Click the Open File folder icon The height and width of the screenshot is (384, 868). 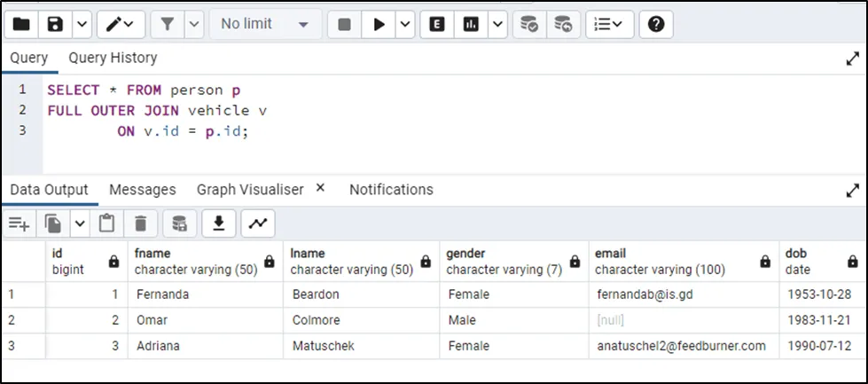click(x=22, y=24)
